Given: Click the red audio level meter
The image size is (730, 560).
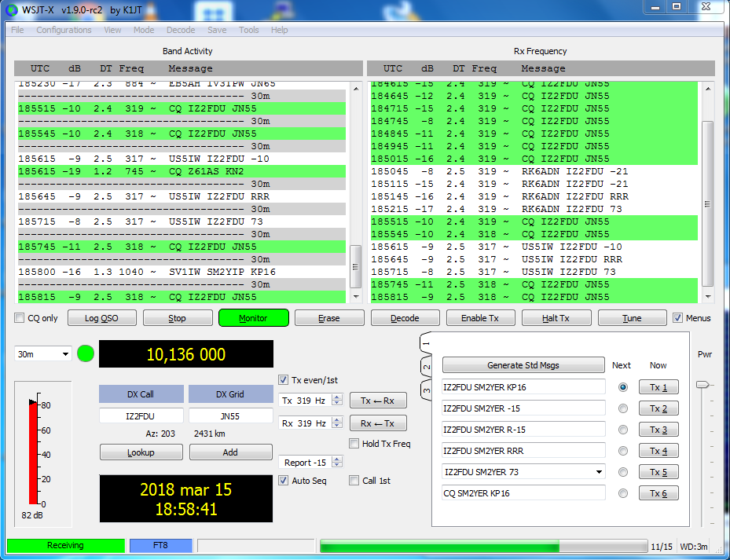Looking at the screenshot, I should click(34, 452).
